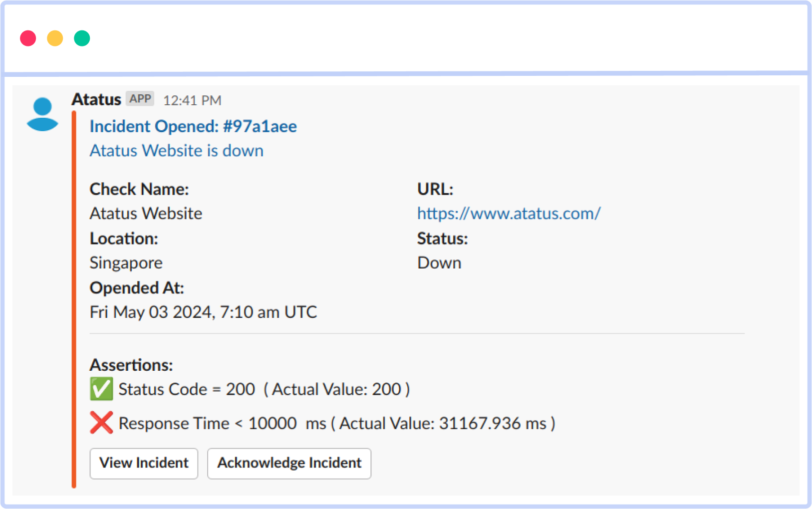
Task: Click the Assertions: heading
Action: tap(131, 365)
